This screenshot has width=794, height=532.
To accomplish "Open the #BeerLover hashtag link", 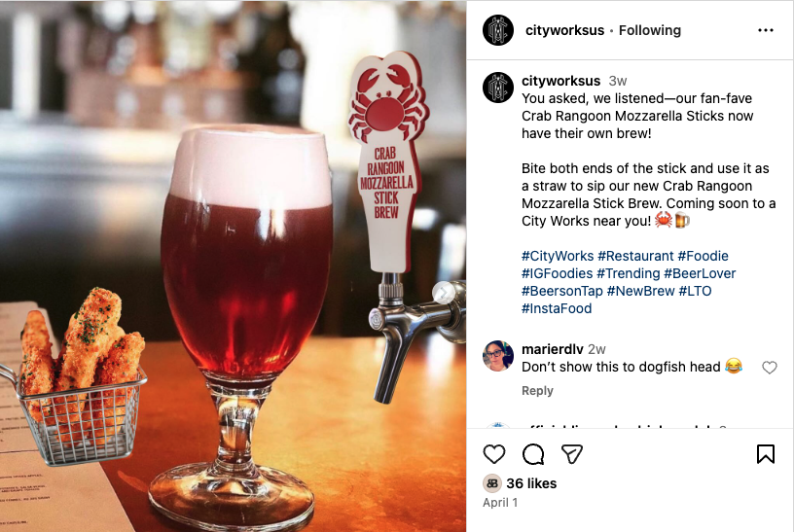I will 700,273.
